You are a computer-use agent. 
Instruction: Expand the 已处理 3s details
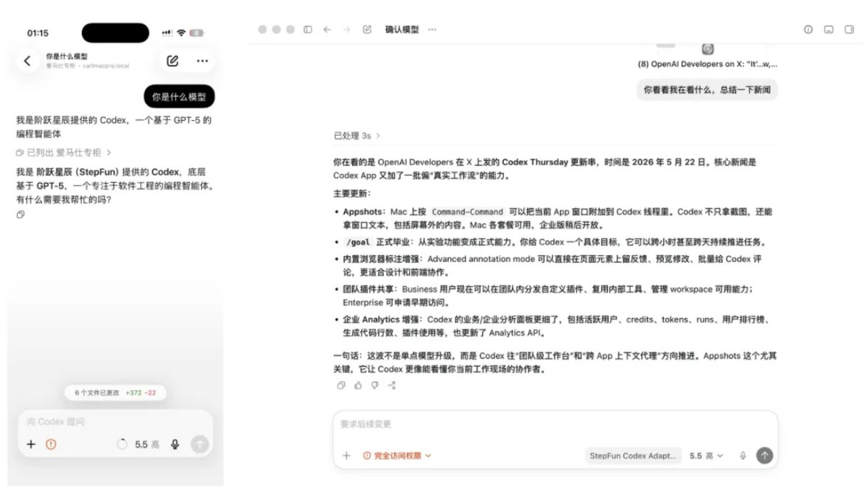coord(357,136)
